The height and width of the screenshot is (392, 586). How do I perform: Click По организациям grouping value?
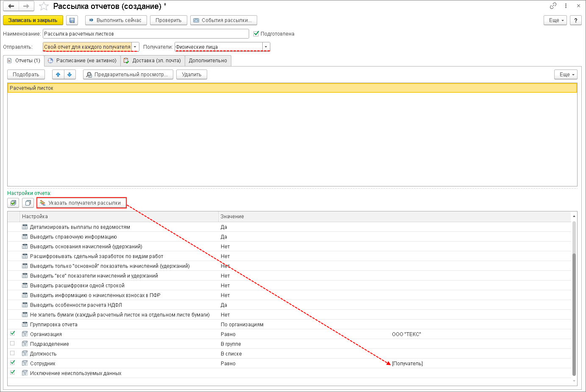point(242,325)
